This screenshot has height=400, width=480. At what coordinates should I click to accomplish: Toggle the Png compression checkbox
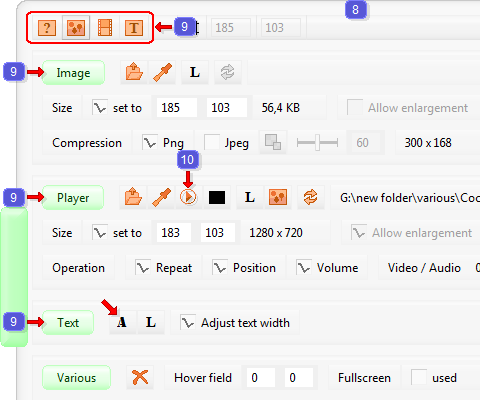tap(150, 142)
